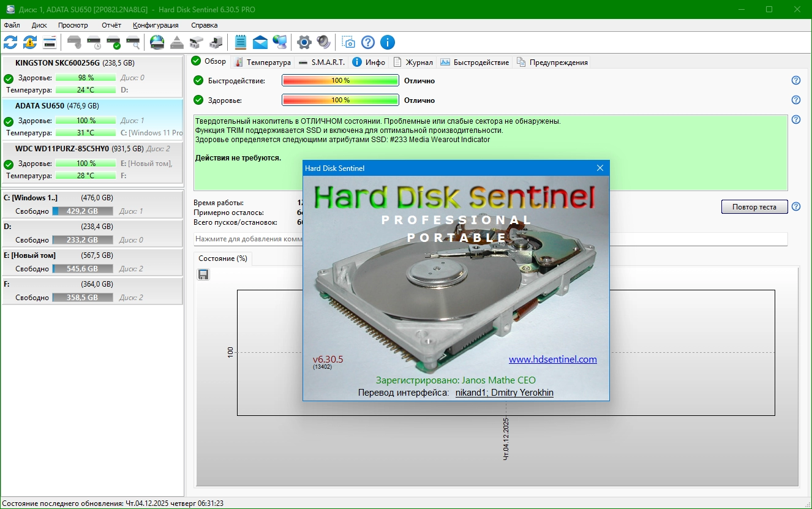Switch to the S.M.A.R.T. tab
812x509 pixels.
(x=322, y=62)
